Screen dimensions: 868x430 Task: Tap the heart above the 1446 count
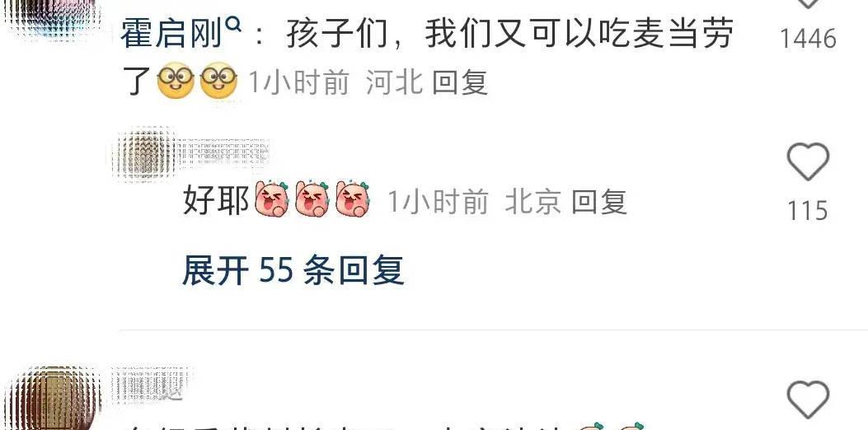[808, 3]
